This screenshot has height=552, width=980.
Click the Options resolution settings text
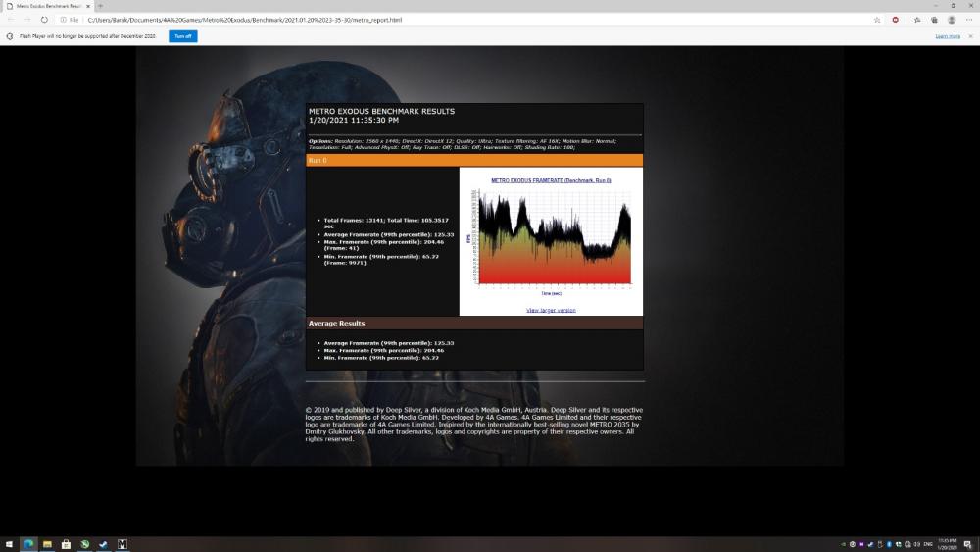click(463, 144)
